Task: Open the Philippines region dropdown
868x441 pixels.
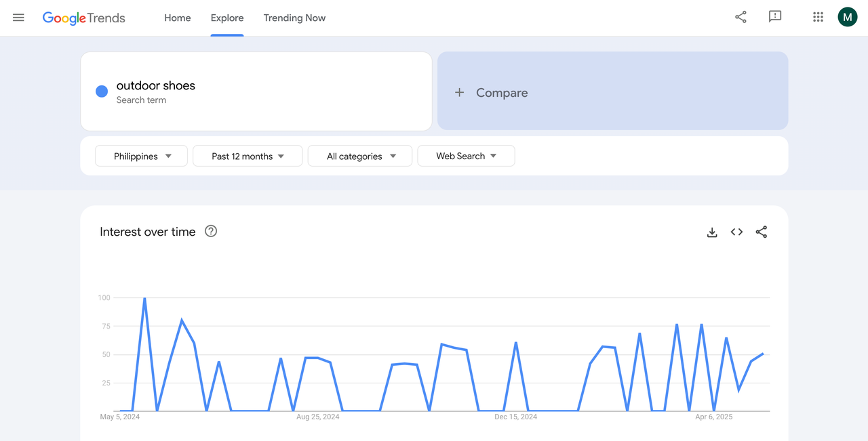Action: pyautogui.click(x=141, y=156)
